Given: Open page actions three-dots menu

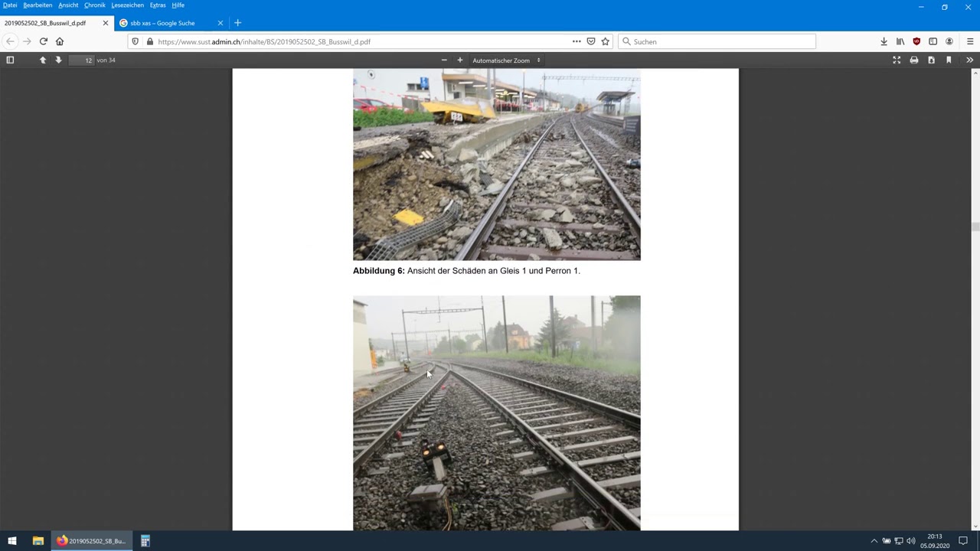Looking at the screenshot, I should click(x=577, y=41).
